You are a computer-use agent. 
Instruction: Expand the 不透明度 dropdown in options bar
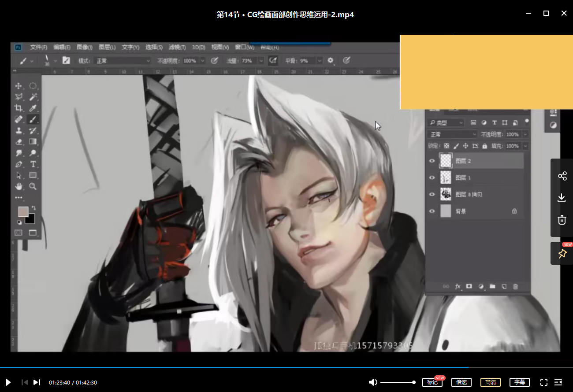click(202, 61)
